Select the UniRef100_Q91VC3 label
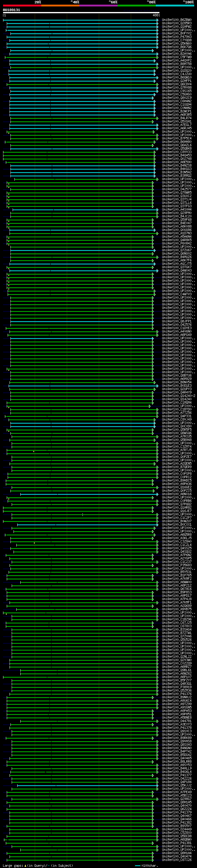Screen dimensions: 197x868 tap(176, 731)
